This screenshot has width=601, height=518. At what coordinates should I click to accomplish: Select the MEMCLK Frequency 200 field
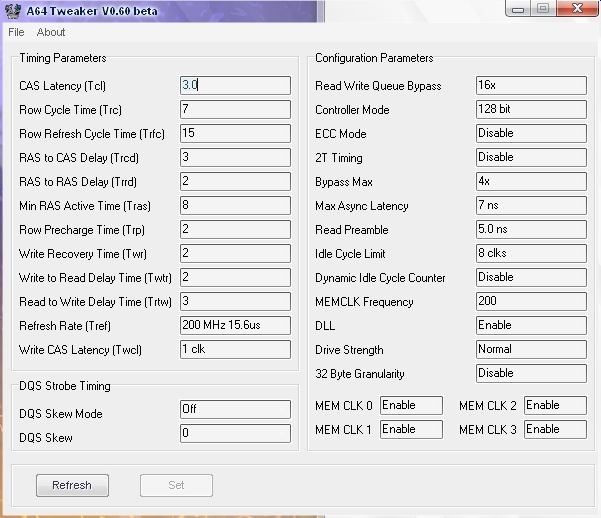click(x=531, y=301)
